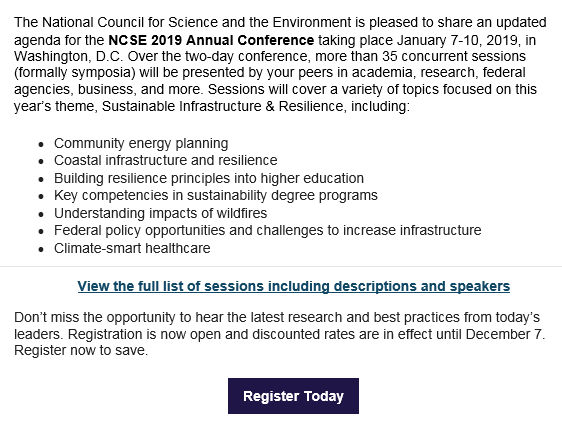This screenshot has height=423, width=562.
Task: Click the sentence Register now to save
Action: click(81, 350)
